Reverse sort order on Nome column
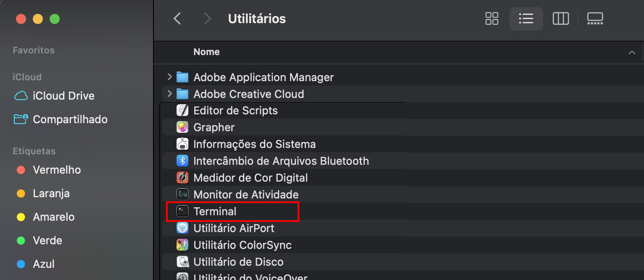The width and height of the screenshot is (644, 280). 632,52
